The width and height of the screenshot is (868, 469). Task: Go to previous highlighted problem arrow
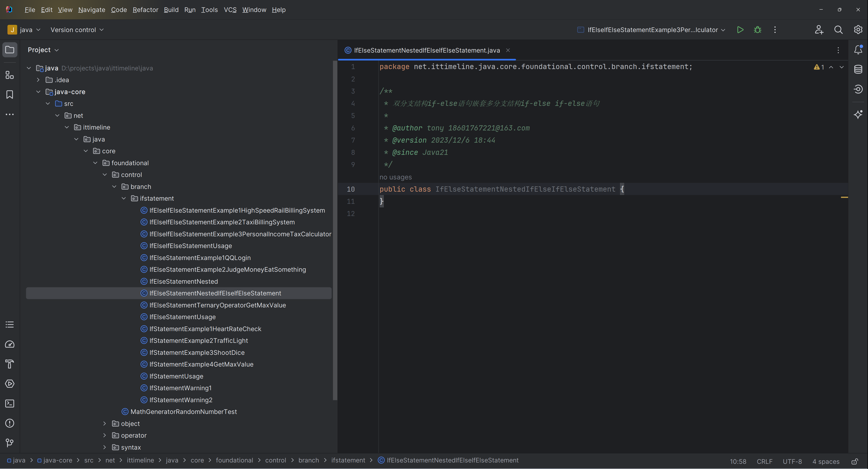pyautogui.click(x=831, y=67)
